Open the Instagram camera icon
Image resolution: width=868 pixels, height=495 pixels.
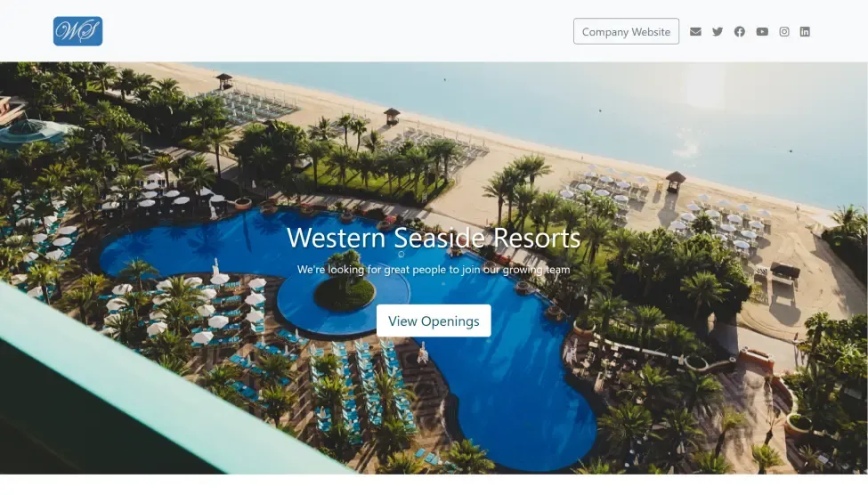point(784,31)
